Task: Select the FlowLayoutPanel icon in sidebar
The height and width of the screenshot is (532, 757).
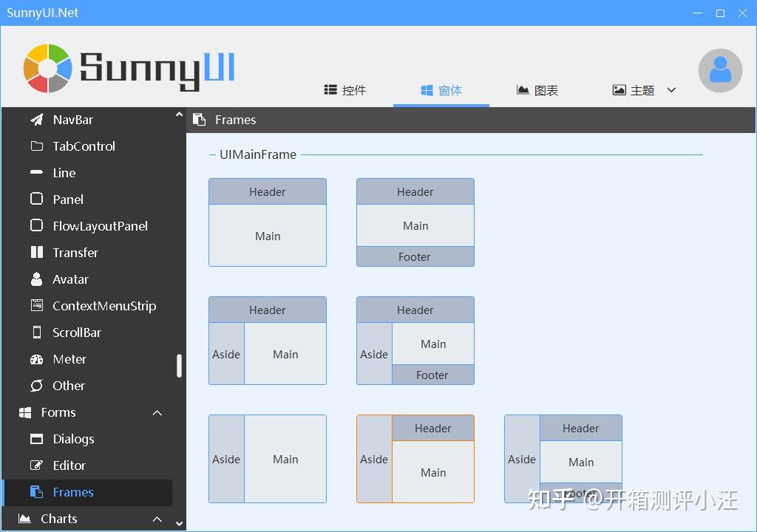Action: pyautogui.click(x=35, y=226)
